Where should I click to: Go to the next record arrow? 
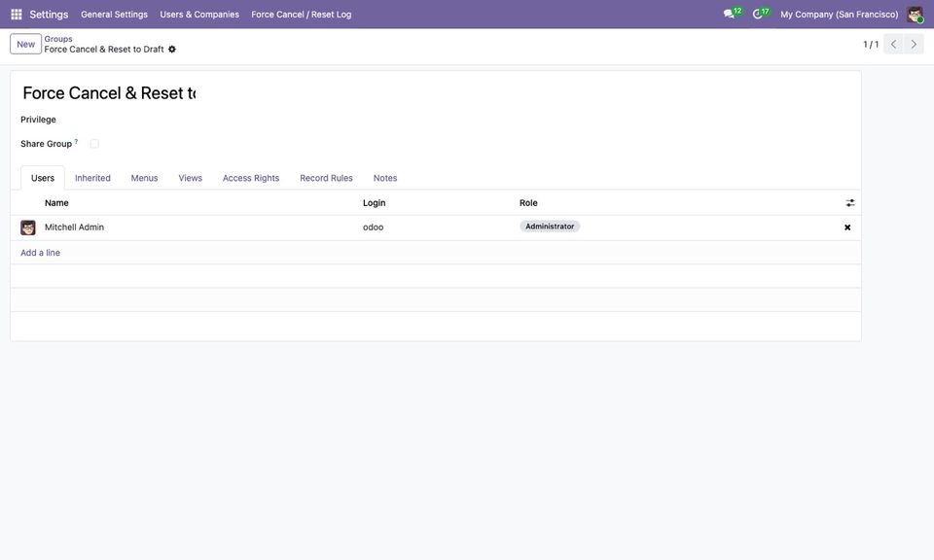coord(914,44)
